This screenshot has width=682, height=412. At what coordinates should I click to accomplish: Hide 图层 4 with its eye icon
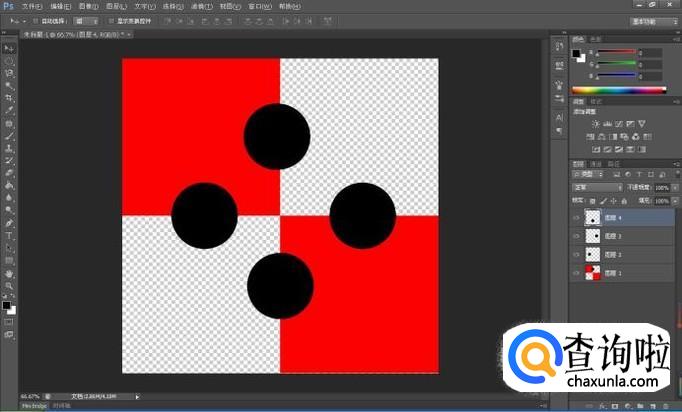pyautogui.click(x=576, y=217)
